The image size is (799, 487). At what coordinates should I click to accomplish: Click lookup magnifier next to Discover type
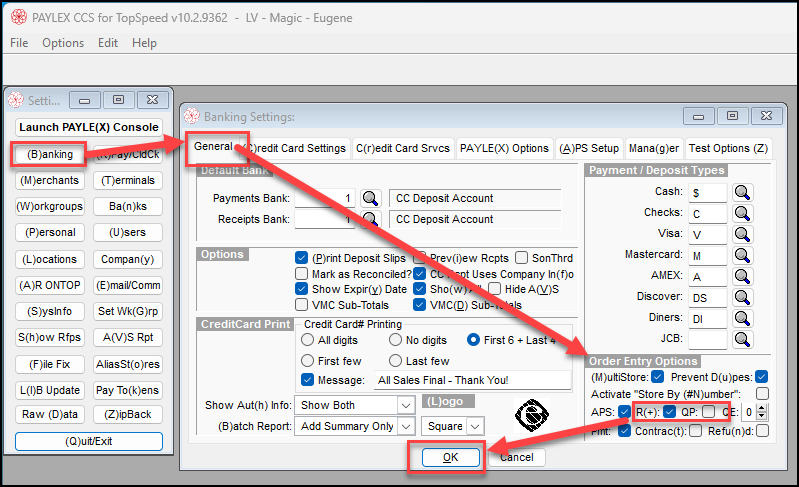pyautogui.click(x=742, y=297)
